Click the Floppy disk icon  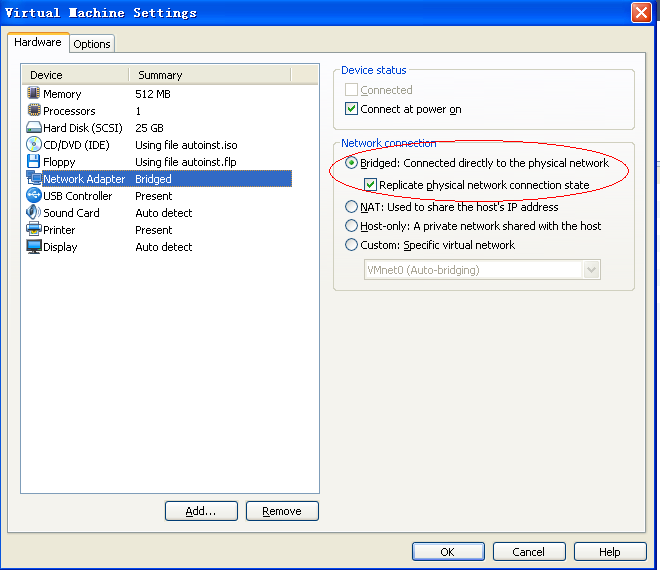click(x=34, y=161)
